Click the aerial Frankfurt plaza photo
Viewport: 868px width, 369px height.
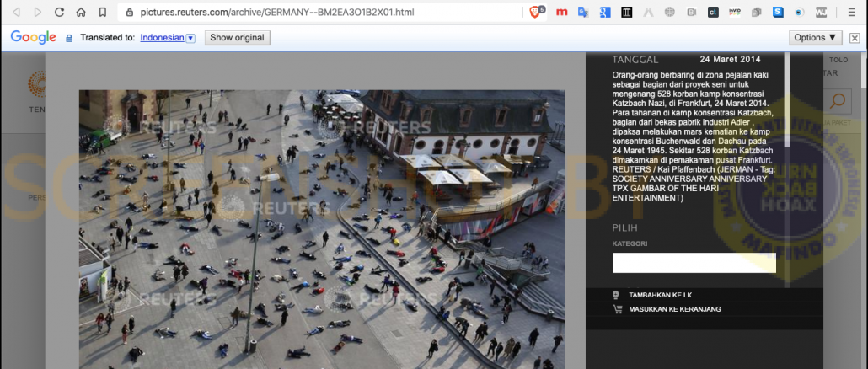[x=322, y=230]
